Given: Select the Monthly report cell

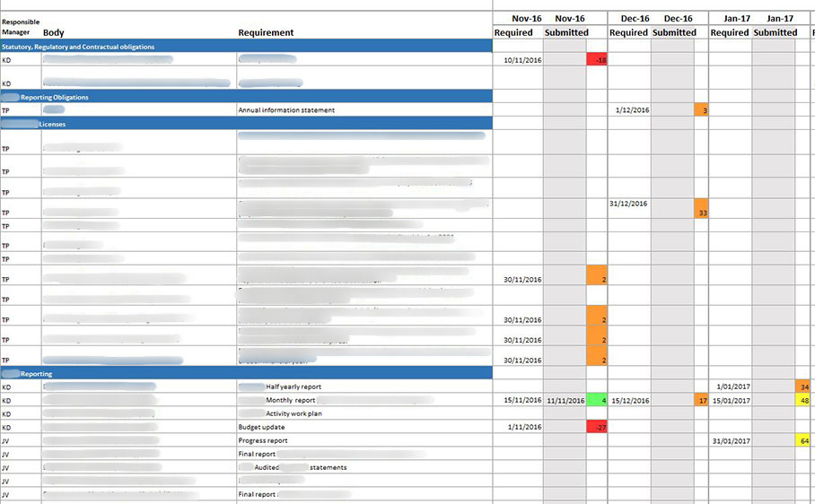Looking at the screenshot, I should (x=364, y=400).
